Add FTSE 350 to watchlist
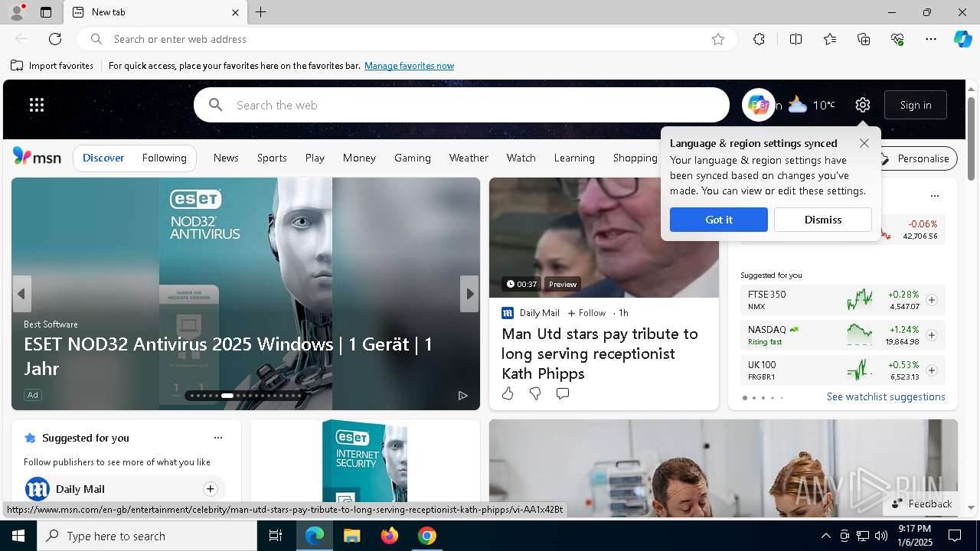 [932, 300]
